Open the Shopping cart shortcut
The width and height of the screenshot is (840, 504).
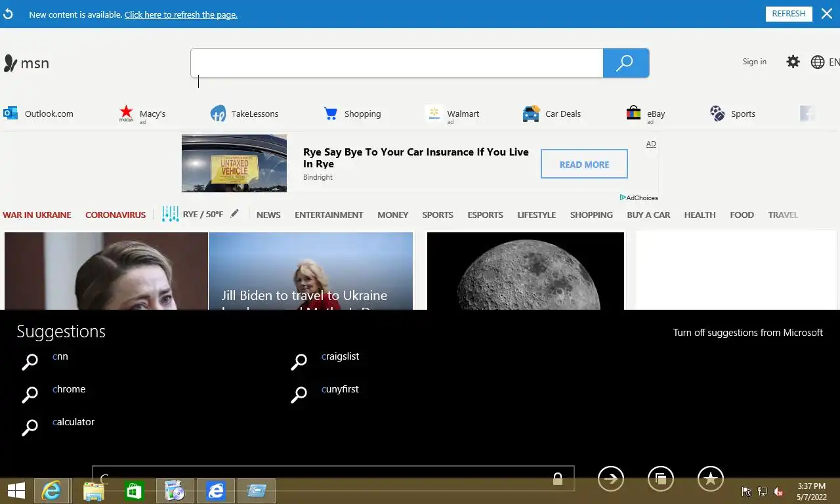click(x=352, y=114)
